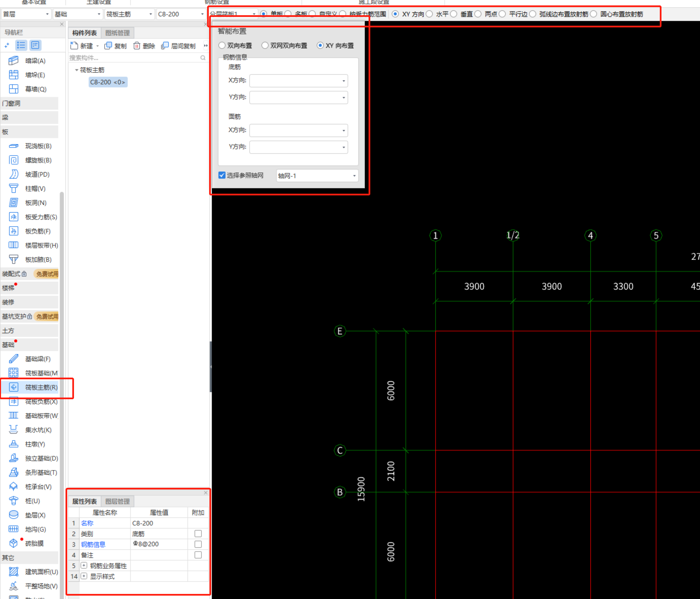The width and height of the screenshot is (700, 599).
Task: Open the 筏板主筋 component type dropdown
Action: tap(130, 14)
